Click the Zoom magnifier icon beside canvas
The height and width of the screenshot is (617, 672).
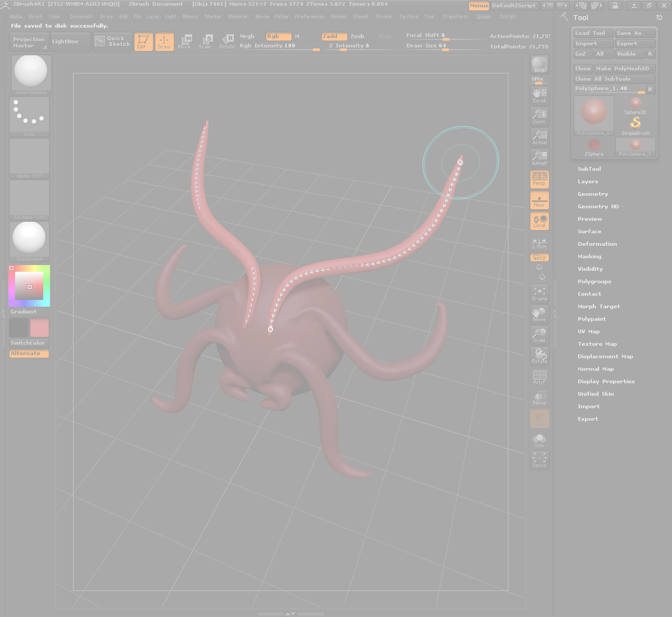point(540,116)
